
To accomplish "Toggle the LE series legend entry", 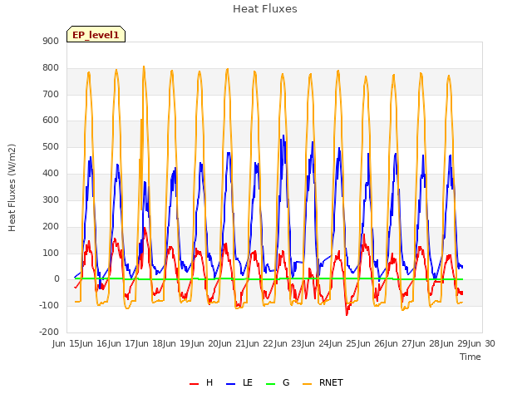I will click(239, 382).
